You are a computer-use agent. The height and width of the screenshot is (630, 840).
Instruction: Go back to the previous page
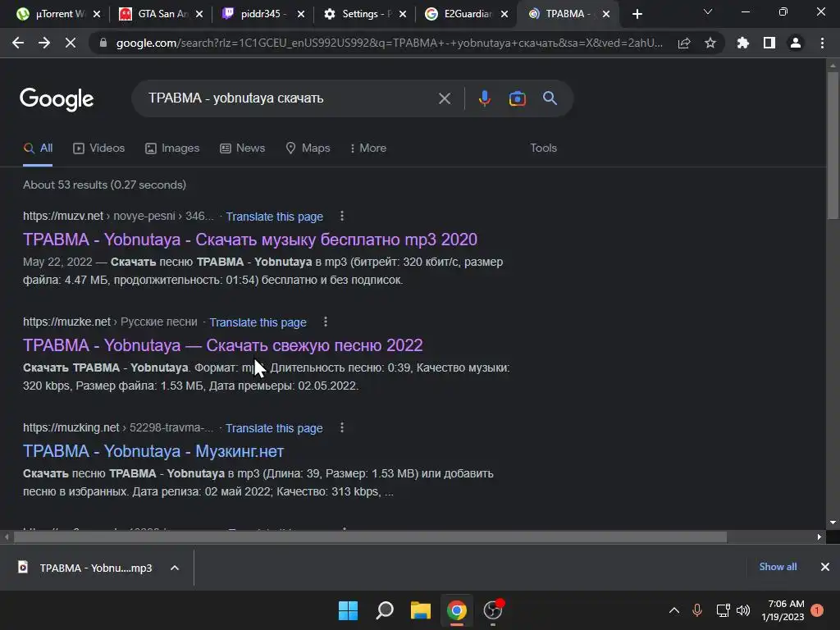pos(18,43)
